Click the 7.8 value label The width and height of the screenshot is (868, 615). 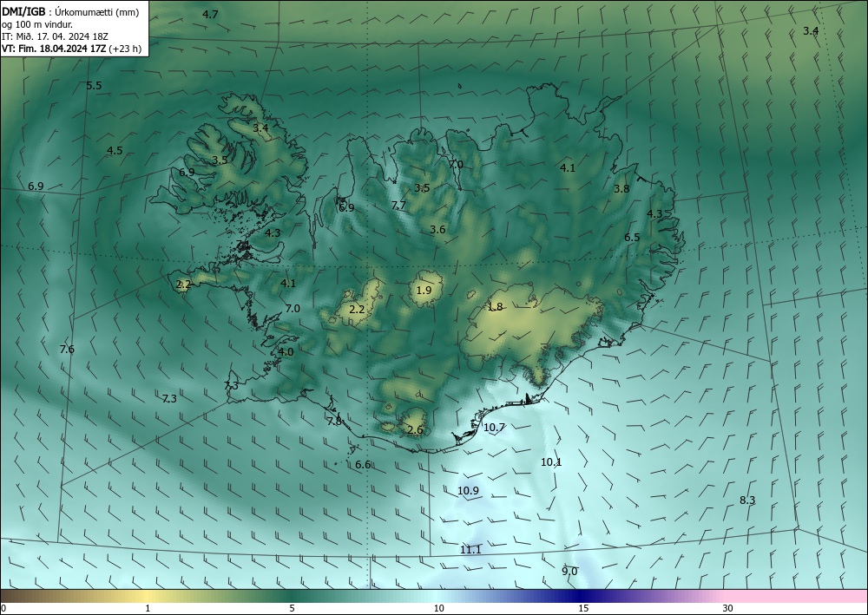pyautogui.click(x=334, y=421)
